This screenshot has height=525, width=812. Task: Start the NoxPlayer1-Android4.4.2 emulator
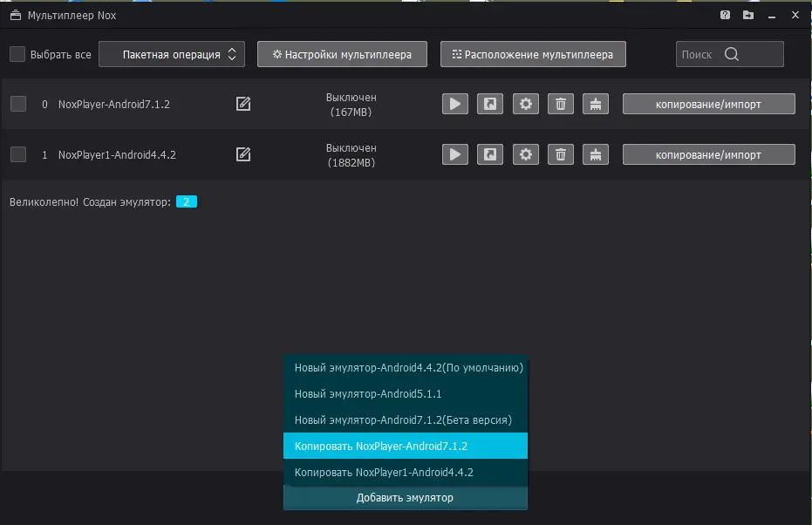tap(454, 154)
